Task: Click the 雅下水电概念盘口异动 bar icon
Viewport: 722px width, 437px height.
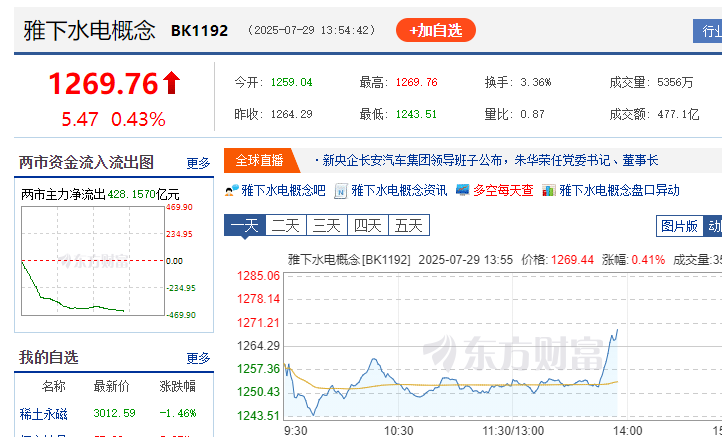Action: coord(548,190)
